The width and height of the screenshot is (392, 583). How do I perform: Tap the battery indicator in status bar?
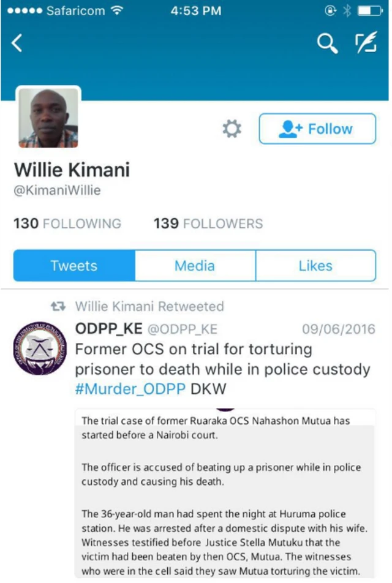tap(370, 11)
